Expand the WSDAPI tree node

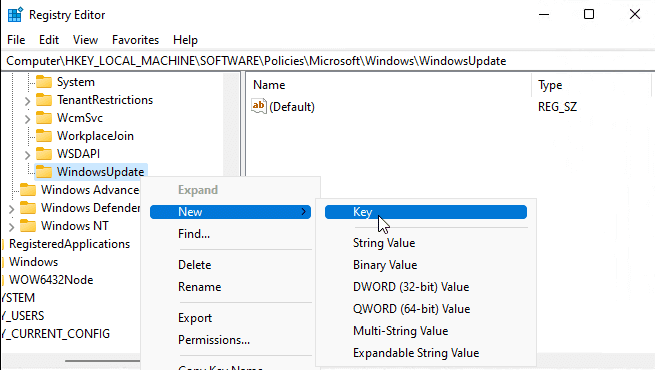[28, 155]
